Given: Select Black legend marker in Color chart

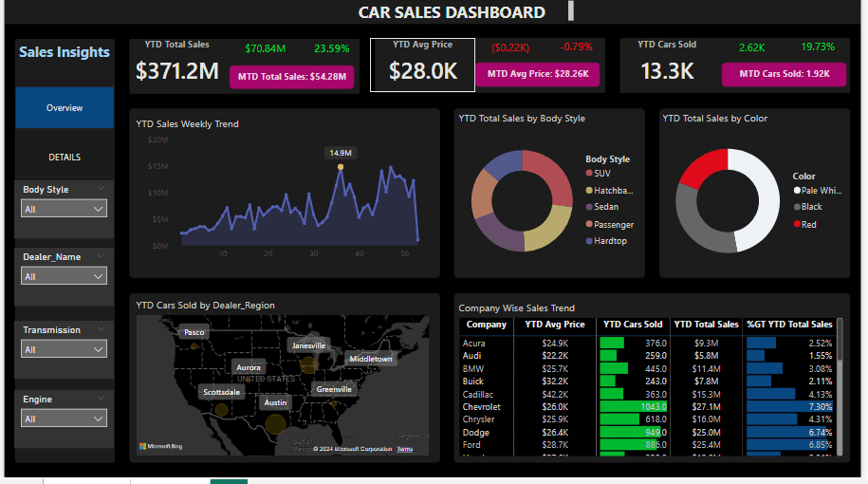Looking at the screenshot, I should 797,207.
